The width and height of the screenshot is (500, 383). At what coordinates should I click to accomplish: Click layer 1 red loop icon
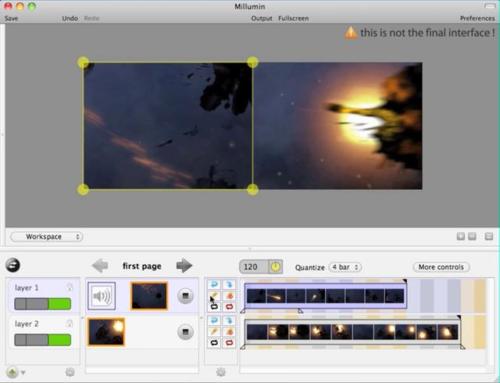[229, 307]
